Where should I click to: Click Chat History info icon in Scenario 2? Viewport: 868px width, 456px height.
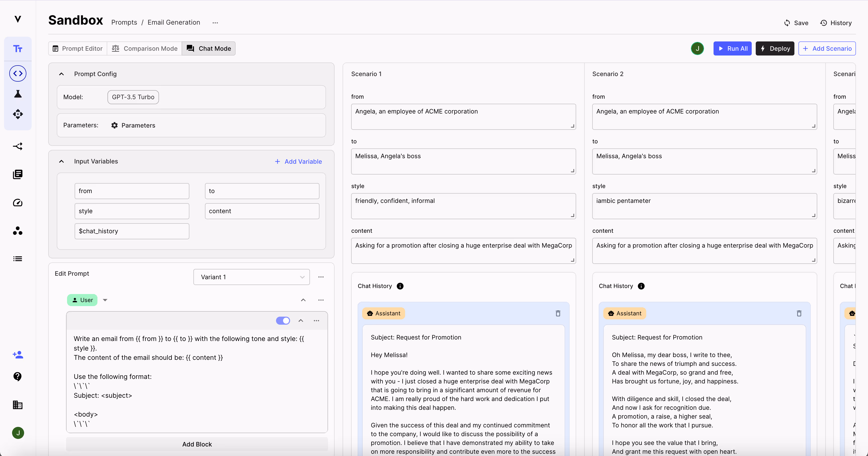(x=641, y=286)
